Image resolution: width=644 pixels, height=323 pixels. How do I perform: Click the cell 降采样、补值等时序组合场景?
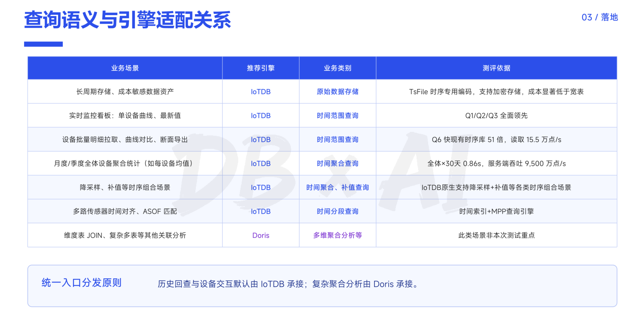[x=125, y=187]
